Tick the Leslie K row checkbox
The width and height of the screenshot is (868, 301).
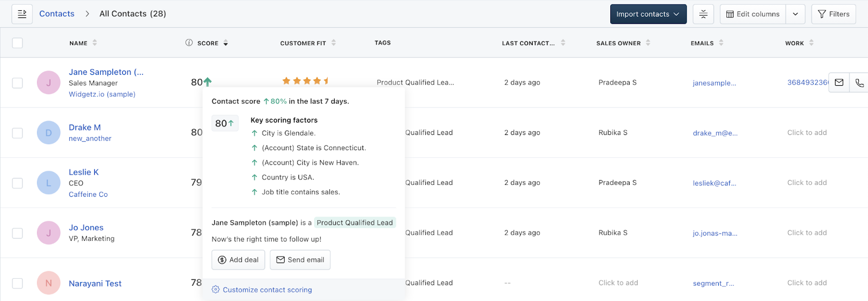pos(17,183)
